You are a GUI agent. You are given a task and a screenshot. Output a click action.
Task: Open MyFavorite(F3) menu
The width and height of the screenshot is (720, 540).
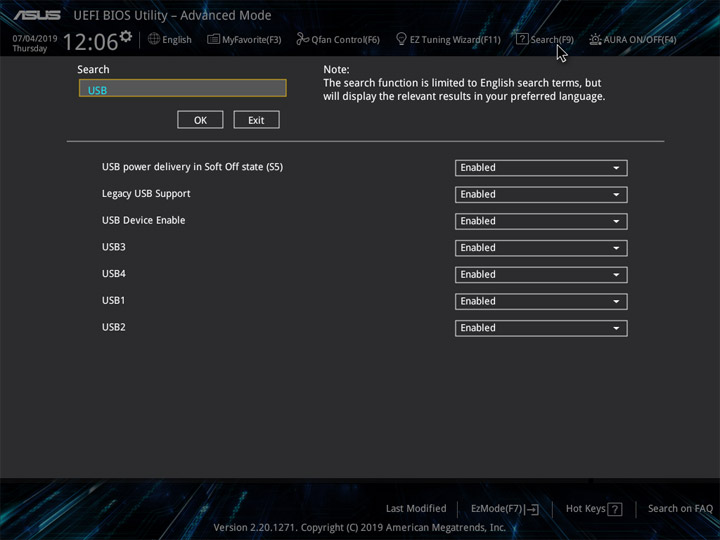click(244, 39)
